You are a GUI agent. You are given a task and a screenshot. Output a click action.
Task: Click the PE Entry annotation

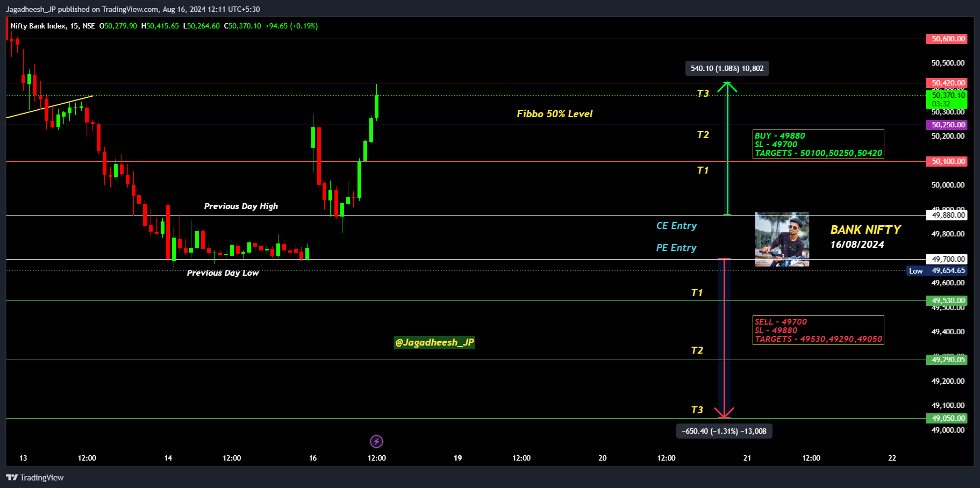click(676, 248)
